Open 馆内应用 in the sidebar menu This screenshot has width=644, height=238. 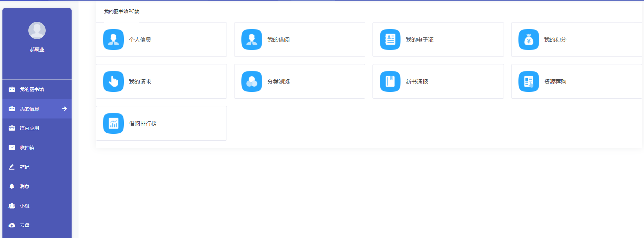(x=29, y=128)
